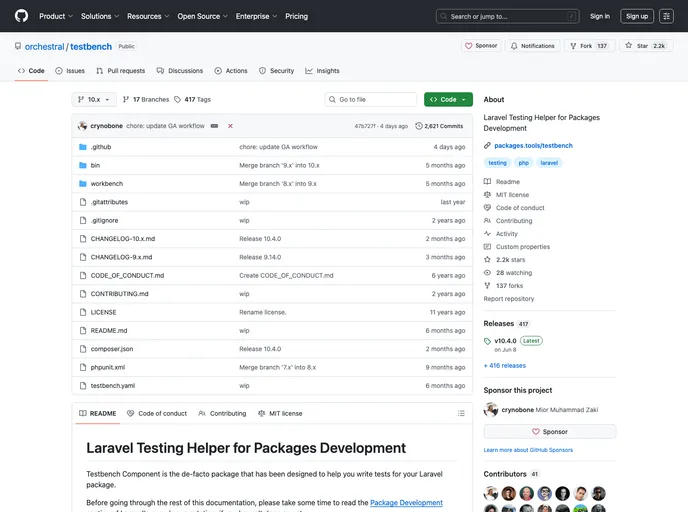The height and width of the screenshot is (512, 688).
Task: Open the orchestral owner link
Action: pos(44,47)
